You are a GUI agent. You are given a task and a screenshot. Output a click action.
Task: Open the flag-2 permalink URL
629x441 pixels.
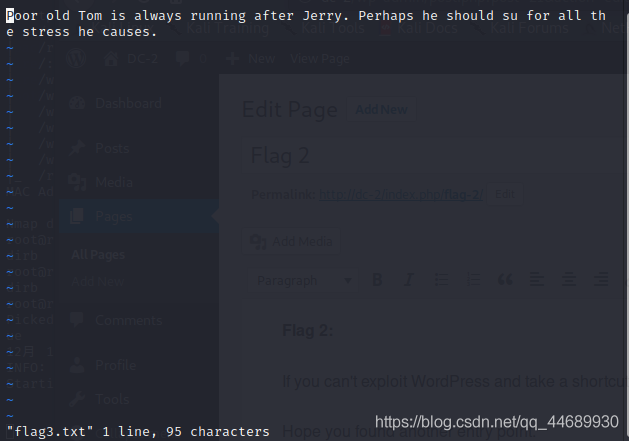click(401, 195)
